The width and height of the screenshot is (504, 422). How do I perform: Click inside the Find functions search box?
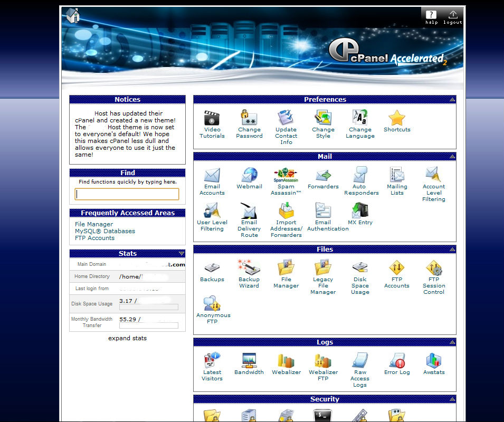pos(127,194)
